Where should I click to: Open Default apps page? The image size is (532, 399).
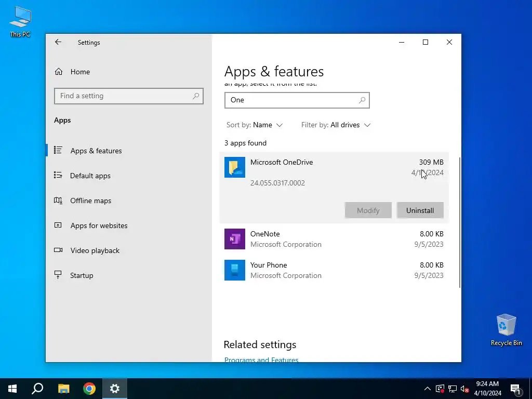[x=90, y=176]
